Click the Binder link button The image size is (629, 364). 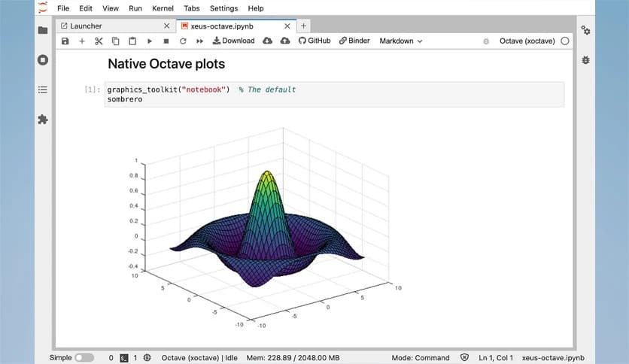point(354,41)
